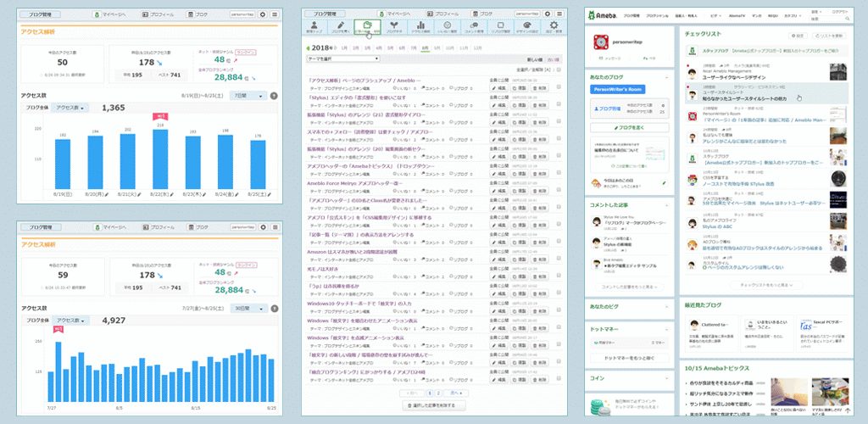
Task: Open the コメント管理 speech-bubble toolbar icon
Action: 472,28
